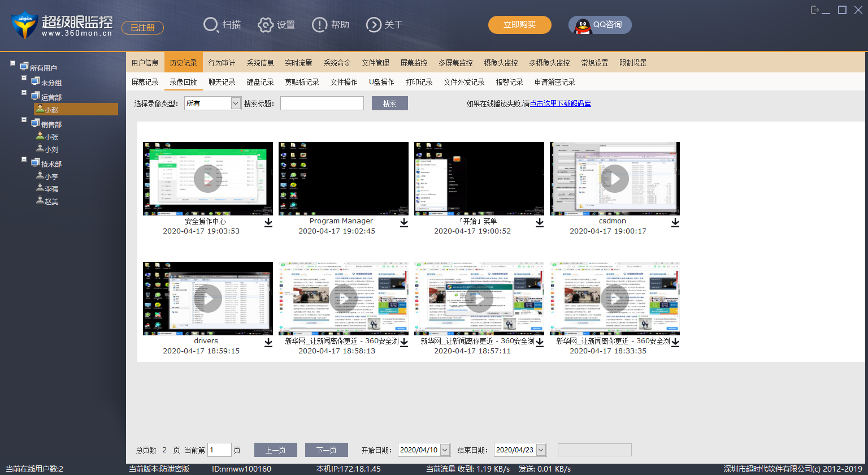
Task: Click the Help exclamation icon
Action: (319, 25)
